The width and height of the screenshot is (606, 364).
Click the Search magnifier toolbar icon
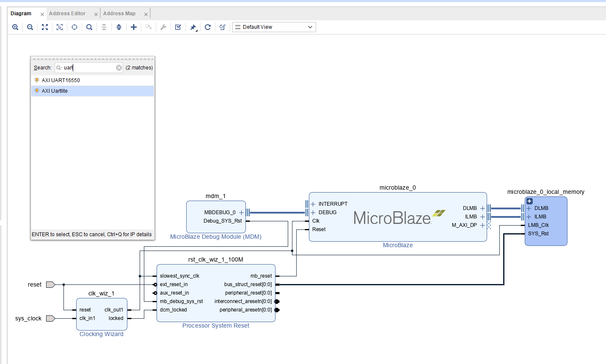pos(89,27)
